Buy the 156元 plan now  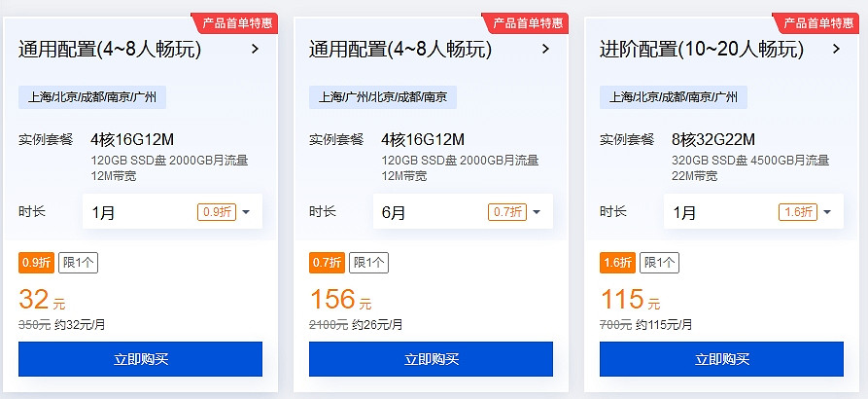point(431,359)
